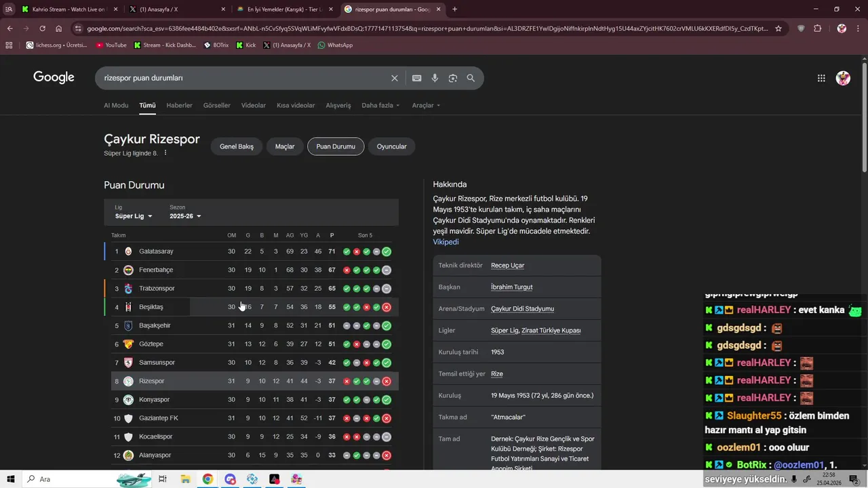Viewport: 868px width, 488px height.
Task: Select the Gaziantep FK table row
Action: coord(251,418)
